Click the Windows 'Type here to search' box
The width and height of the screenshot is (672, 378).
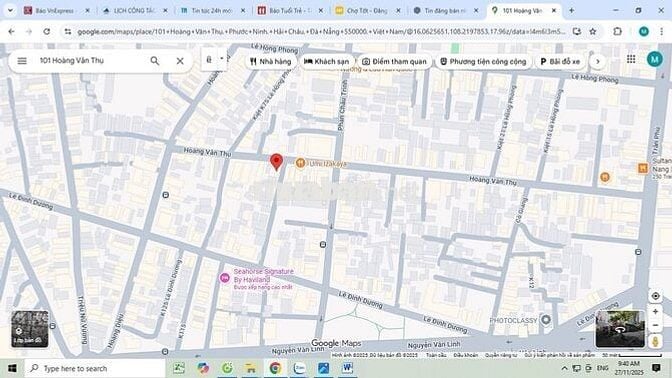click(x=95, y=368)
